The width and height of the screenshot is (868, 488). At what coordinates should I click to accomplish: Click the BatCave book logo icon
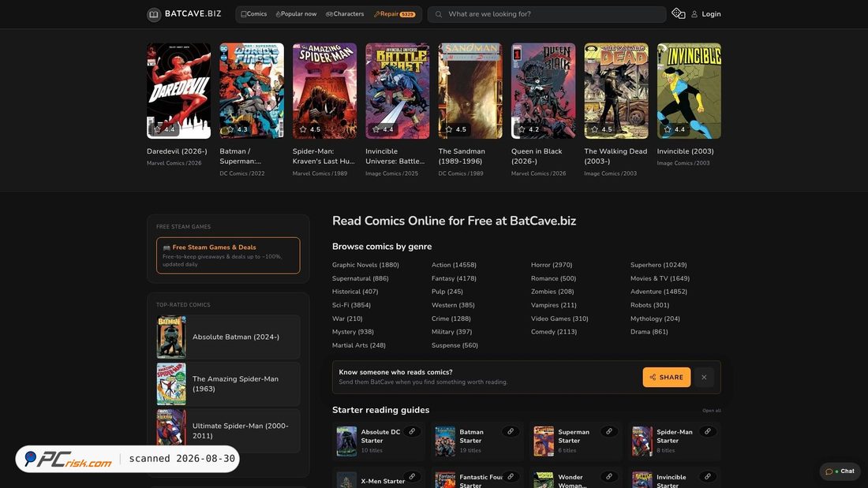click(154, 14)
